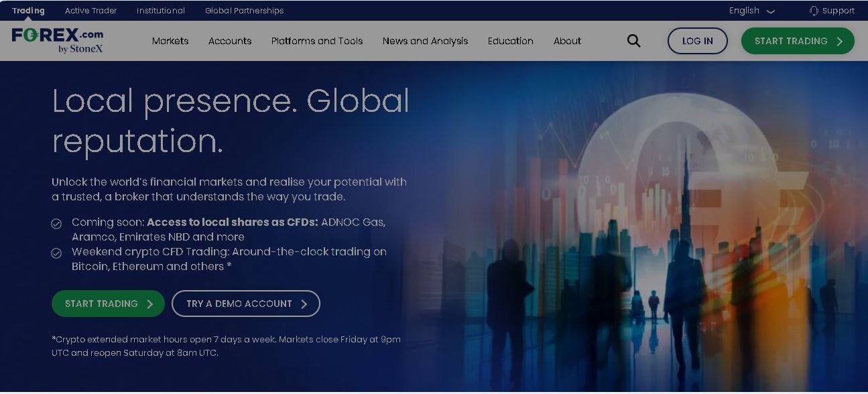Viewport: 868px width, 394px height.
Task: Open the Support link
Action: pyautogui.click(x=832, y=11)
